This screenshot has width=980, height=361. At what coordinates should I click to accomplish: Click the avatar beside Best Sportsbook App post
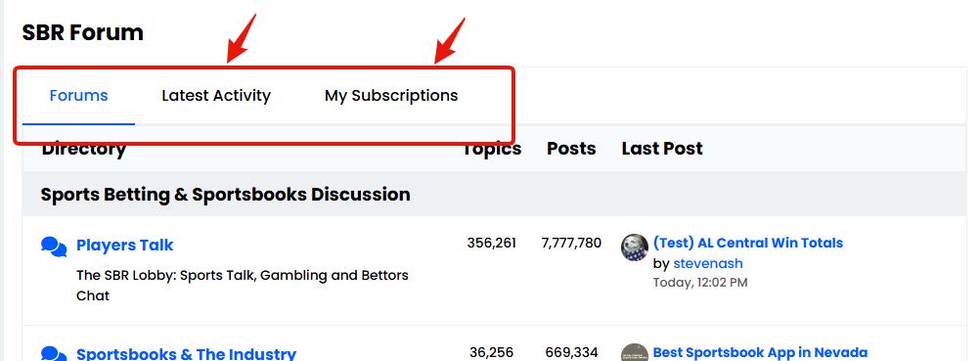point(635,352)
